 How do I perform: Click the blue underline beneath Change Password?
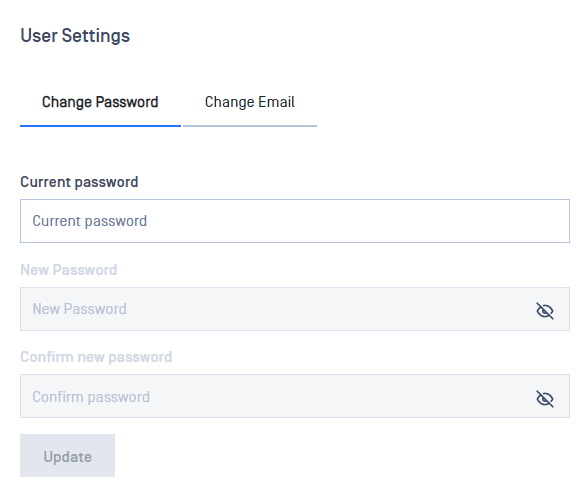100,126
